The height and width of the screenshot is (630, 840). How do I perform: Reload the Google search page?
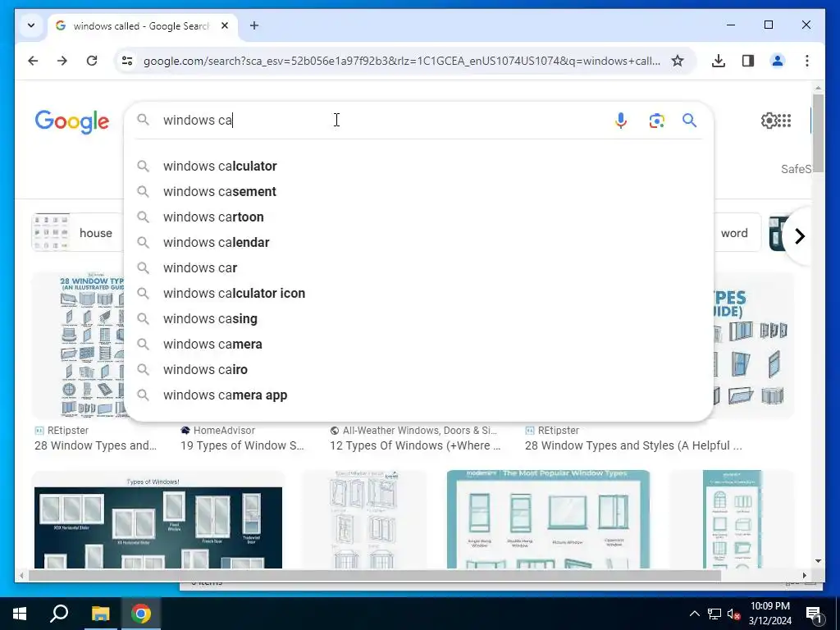[92, 61]
